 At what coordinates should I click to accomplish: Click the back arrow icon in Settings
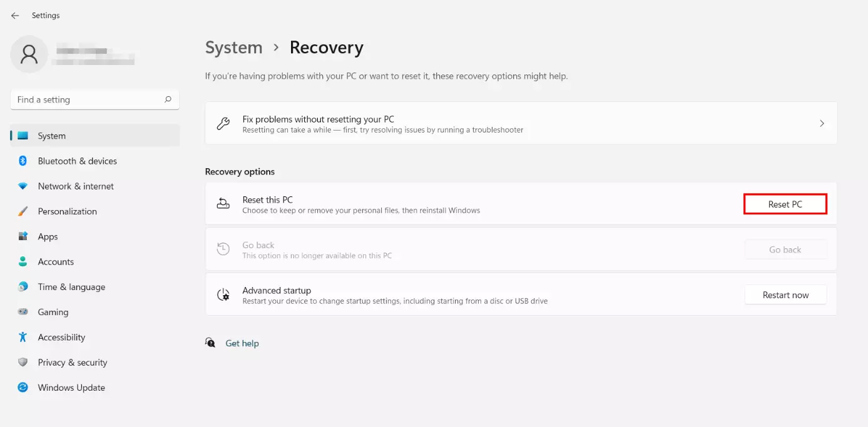click(x=15, y=16)
